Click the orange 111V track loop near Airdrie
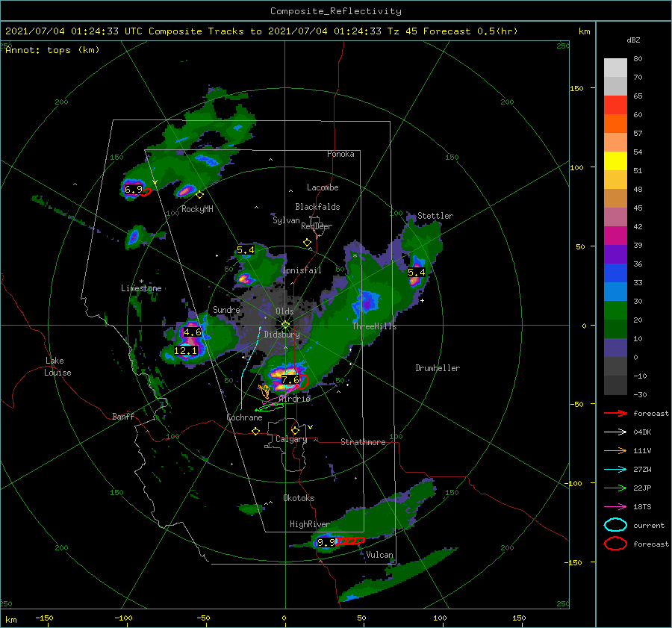This screenshot has height=628, width=672. 264,391
